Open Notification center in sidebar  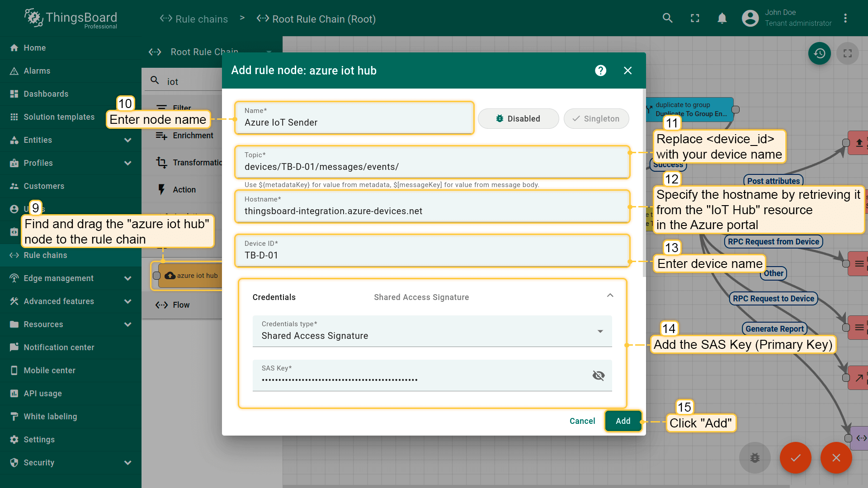point(59,347)
